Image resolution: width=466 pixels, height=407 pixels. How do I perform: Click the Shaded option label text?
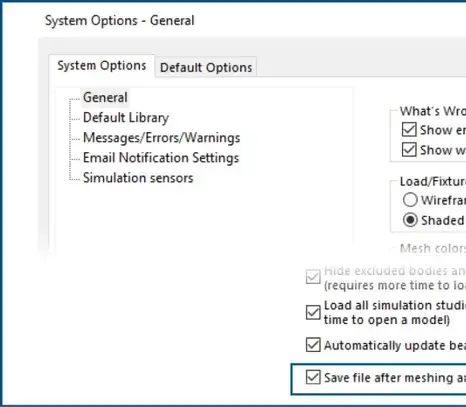(x=443, y=220)
